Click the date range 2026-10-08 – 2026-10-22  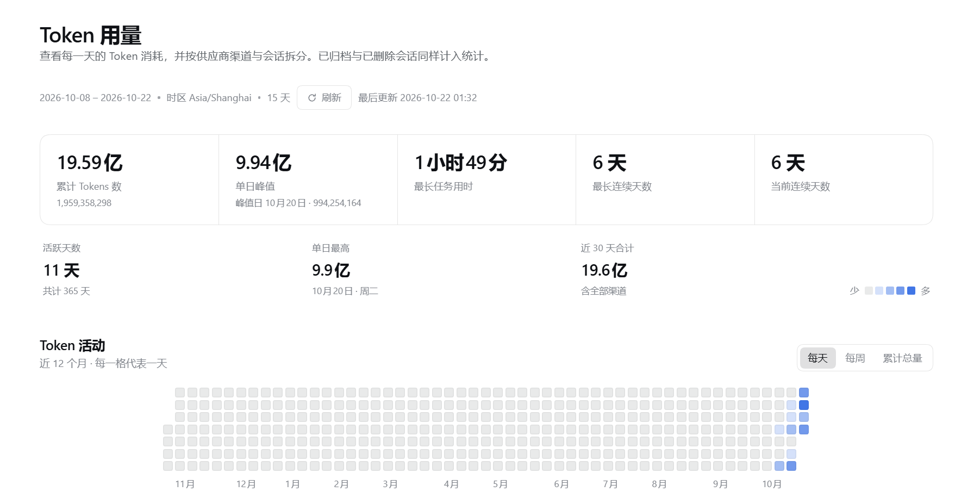click(95, 98)
